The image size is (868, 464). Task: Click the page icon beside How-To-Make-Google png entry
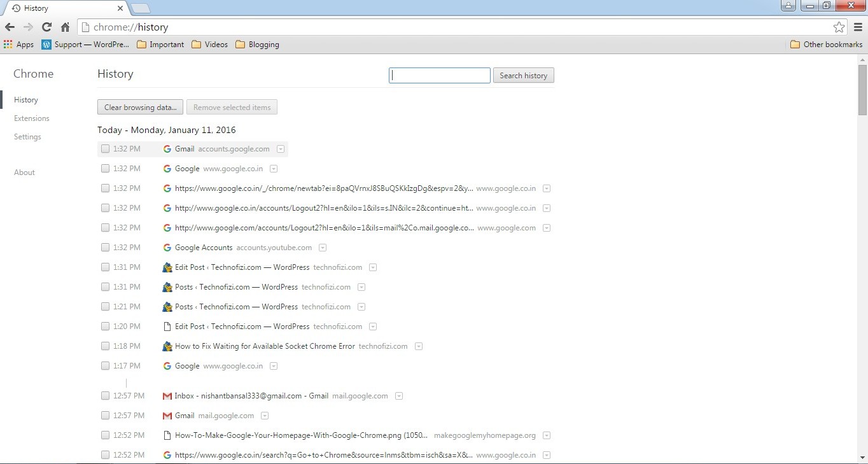click(167, 435)
